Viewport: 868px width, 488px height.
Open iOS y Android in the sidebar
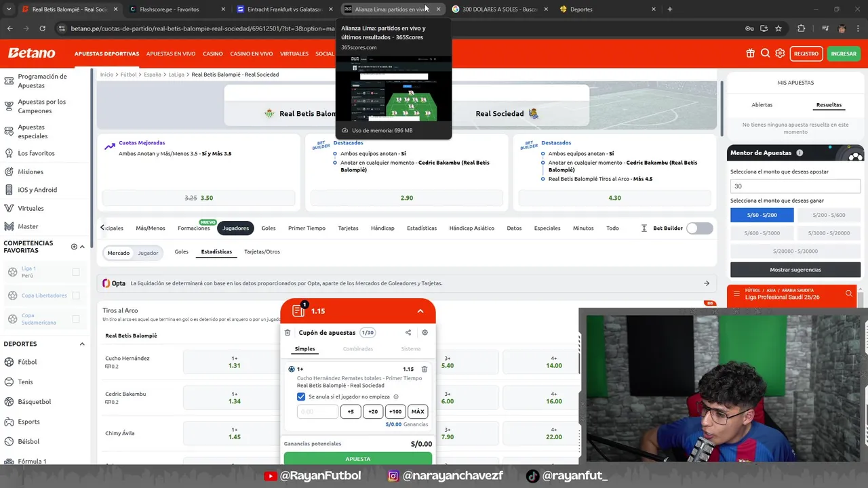[37, 190]
